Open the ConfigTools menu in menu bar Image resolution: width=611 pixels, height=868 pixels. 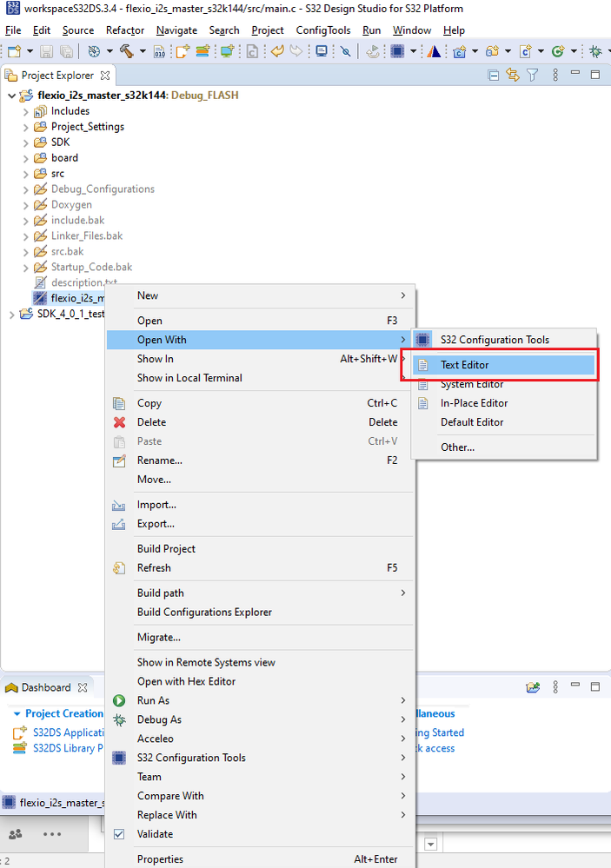(x=323, y=30)
